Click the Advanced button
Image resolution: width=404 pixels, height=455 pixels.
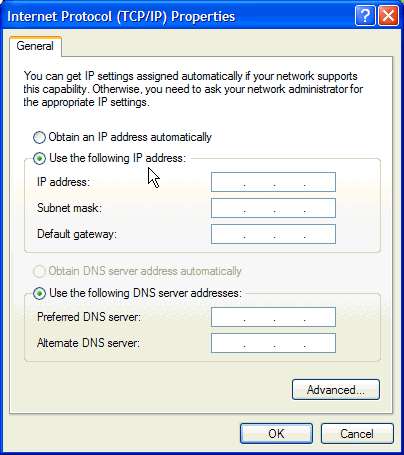336,389
